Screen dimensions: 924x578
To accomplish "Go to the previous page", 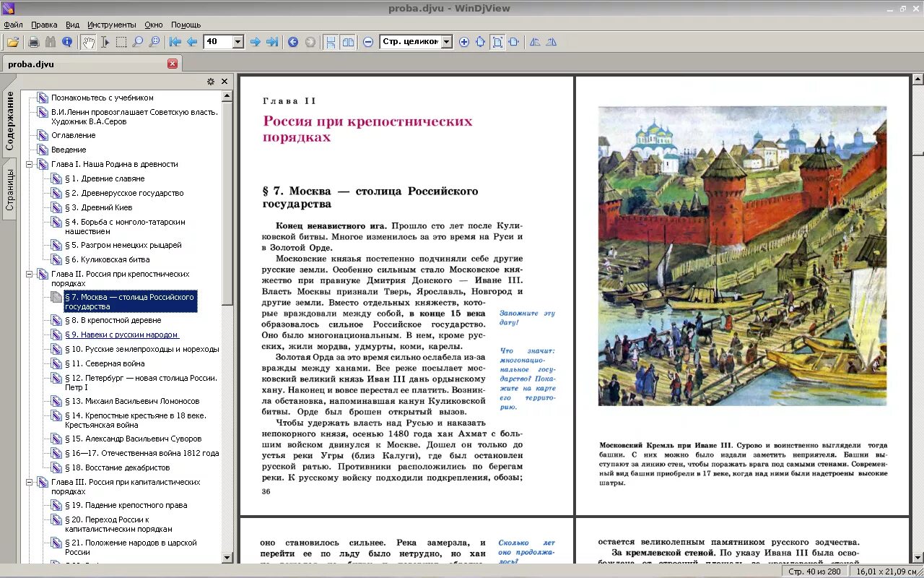I will coord(192,42).
